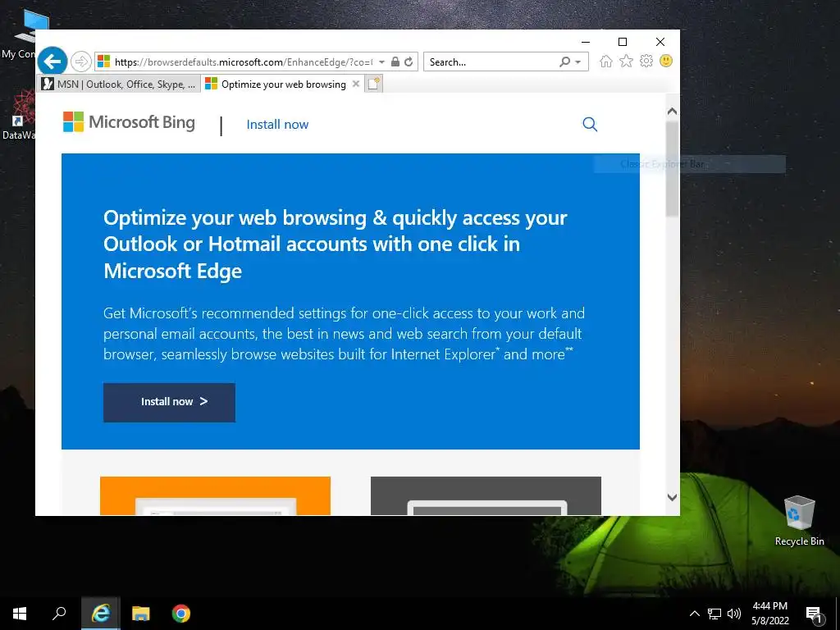Click the dark Install now button

169,402
